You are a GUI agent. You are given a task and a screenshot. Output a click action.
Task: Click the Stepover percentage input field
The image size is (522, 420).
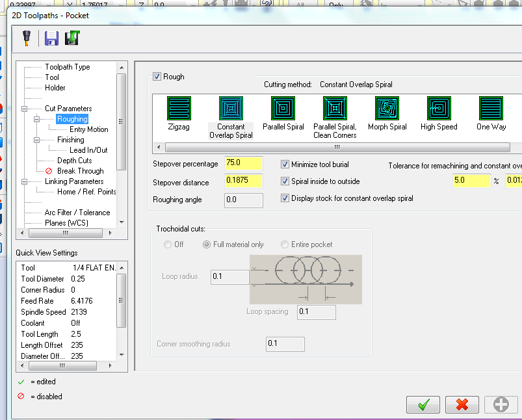(x=244, y=164)
